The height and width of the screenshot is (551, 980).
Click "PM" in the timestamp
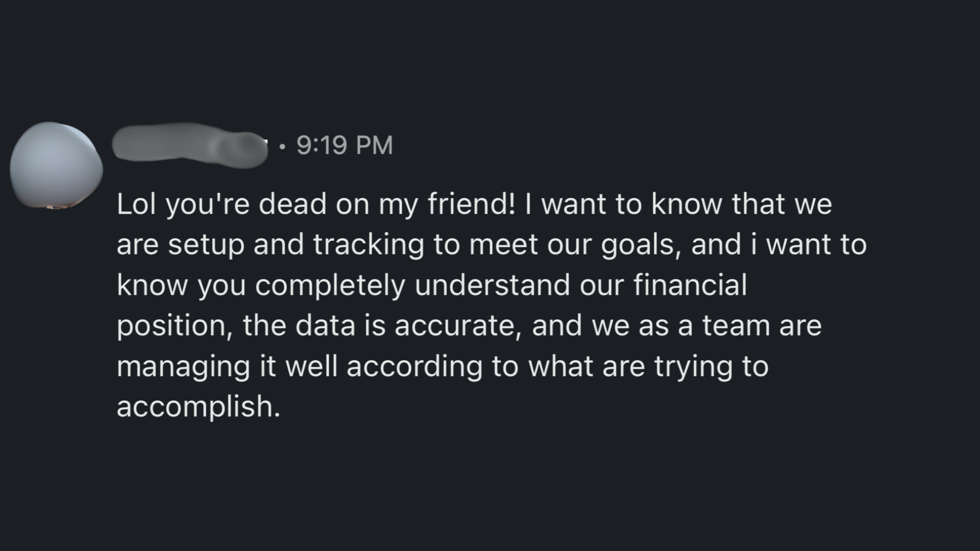tap(374, 145)
